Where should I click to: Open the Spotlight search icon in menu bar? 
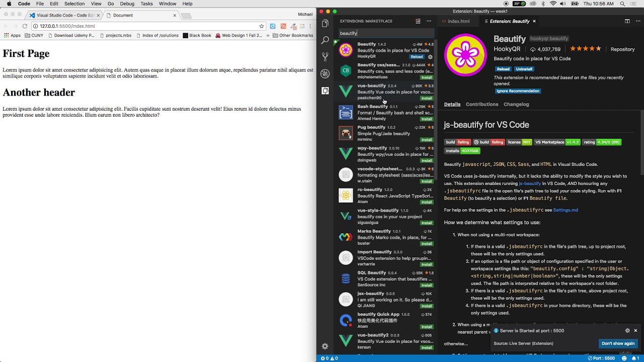(x=622, y=4)
